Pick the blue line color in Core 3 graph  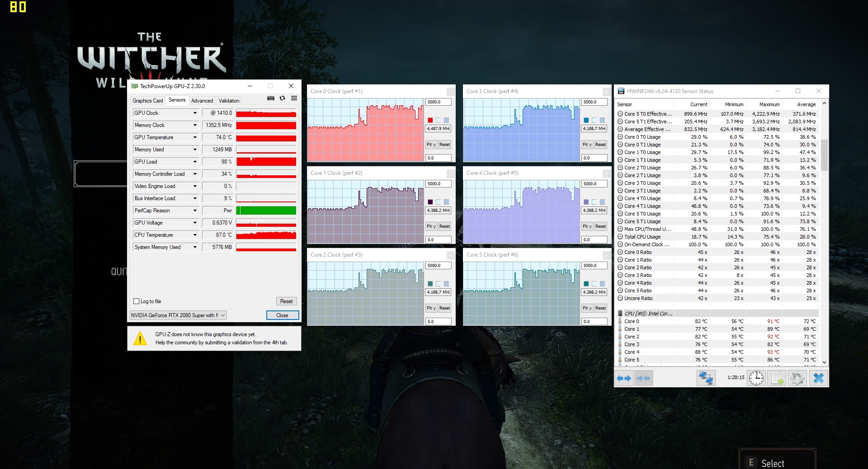pyautogui.click(x=586, y=120)
